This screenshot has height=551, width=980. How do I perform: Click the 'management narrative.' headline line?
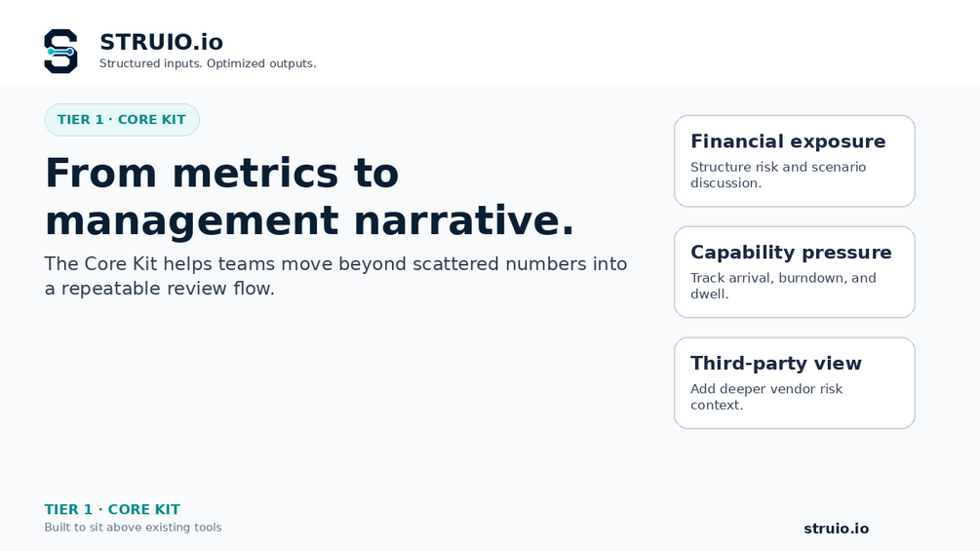pos(309,220)
